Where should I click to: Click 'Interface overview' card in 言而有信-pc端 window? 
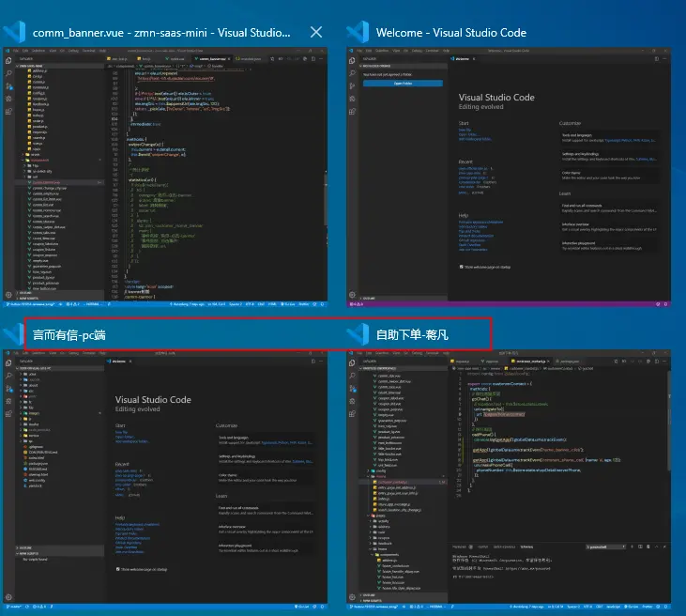pyautogui.click(x=266, y=530)
